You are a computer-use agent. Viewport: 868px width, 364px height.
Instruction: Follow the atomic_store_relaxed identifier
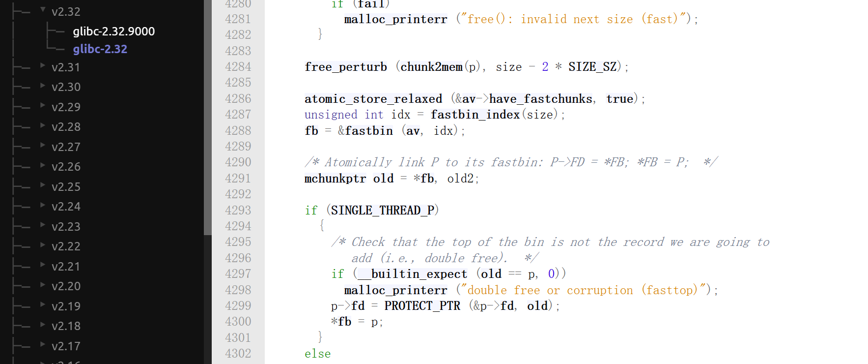[373, 99]
